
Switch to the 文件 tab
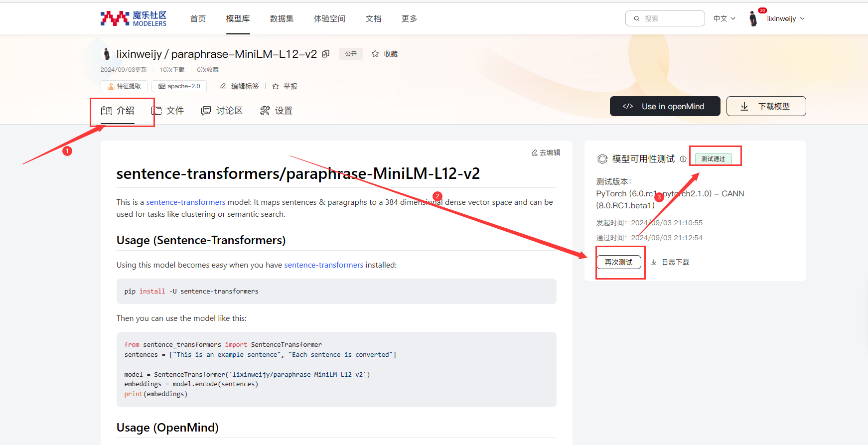168,111
